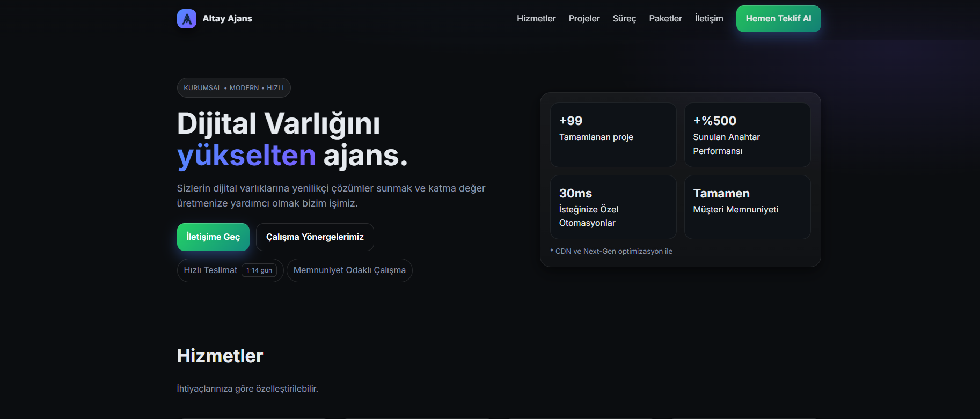Click the +99 Tamamlanan proje card
Screen dimensions: 980x419
click(613, 135)
